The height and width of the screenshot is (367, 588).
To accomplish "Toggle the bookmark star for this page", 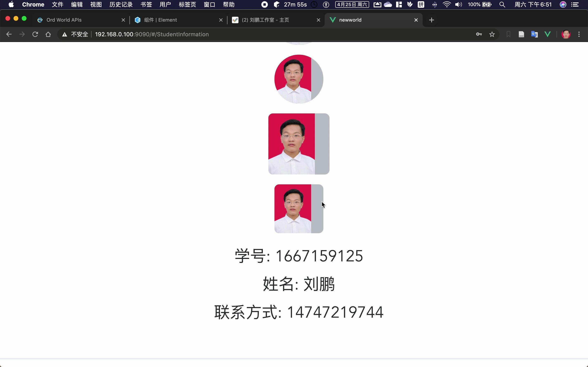I will [x=492, y=34].
